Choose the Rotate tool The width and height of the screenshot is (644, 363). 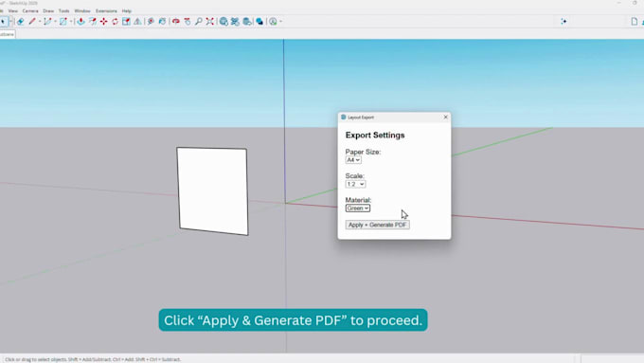pyautogui.click(x=115, y=22)
